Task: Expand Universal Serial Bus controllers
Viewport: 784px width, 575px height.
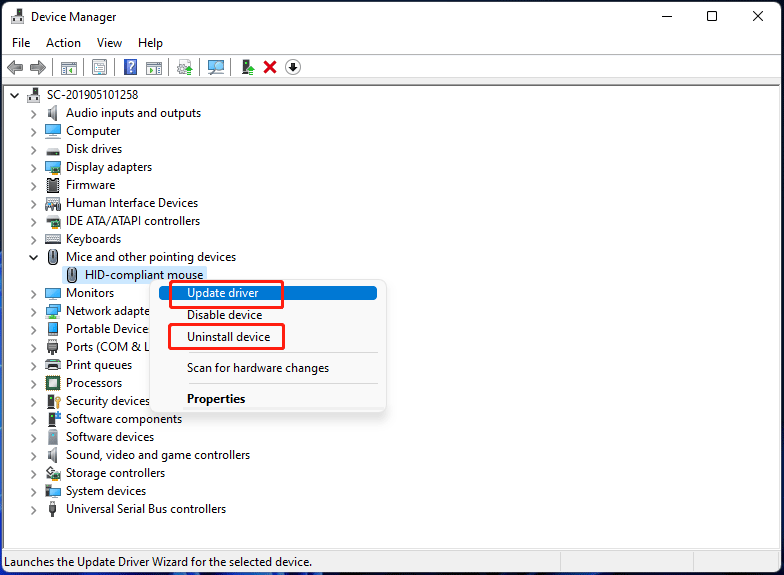Action: pyautogui.click(x=33, y=509)
